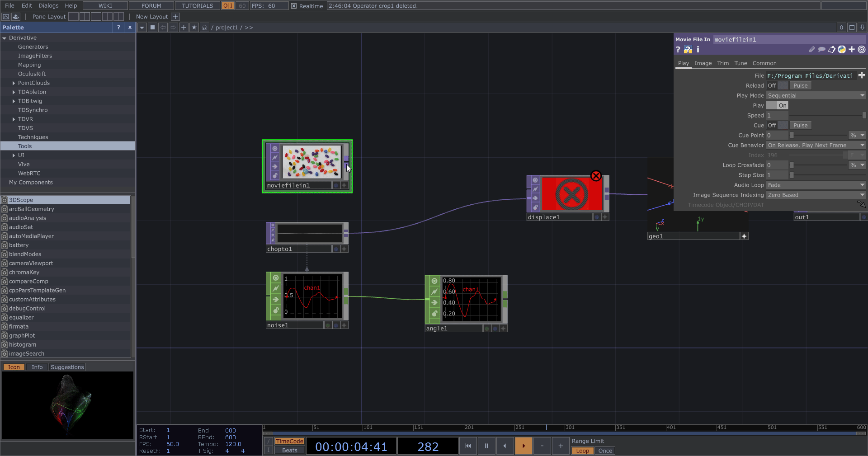The image size is (868, 456).
Task: Click the bypass arrow flag on noise1 node
Action: [275, 300]
